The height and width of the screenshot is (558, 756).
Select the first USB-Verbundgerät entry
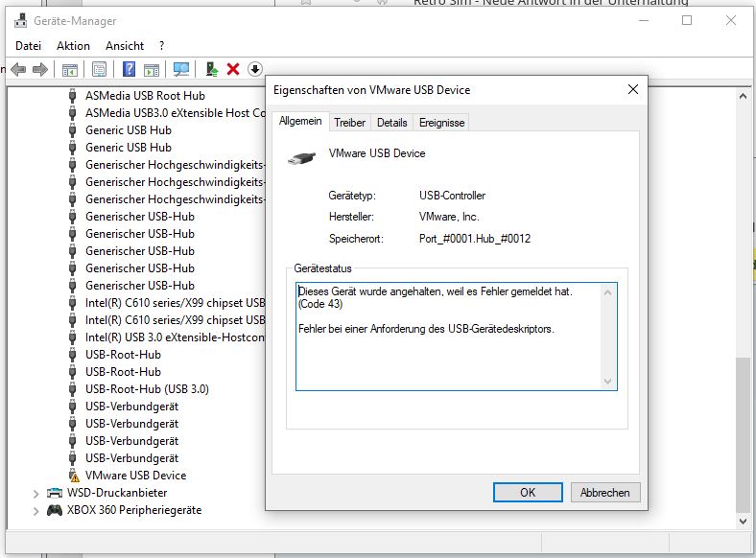coord(131,407)
